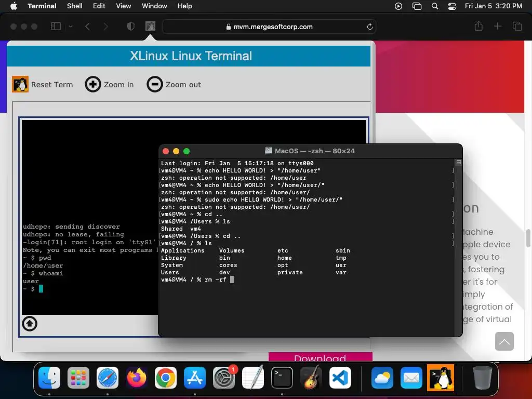
Task: Click 'Volumes' in the zsh ls output
Action: (232, 250)
